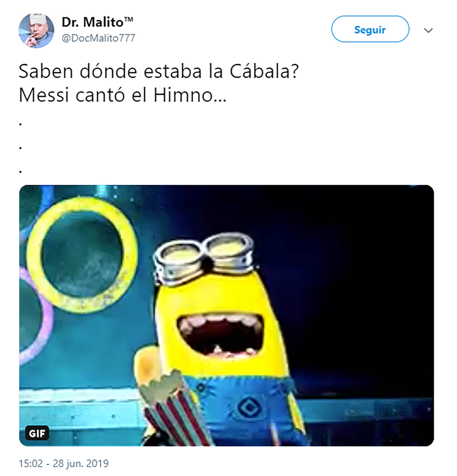Image resolution: width=457 pixels, height=476 pixels.
Task: Click the minion's open laughing mouth
Action: click(220, 335)
